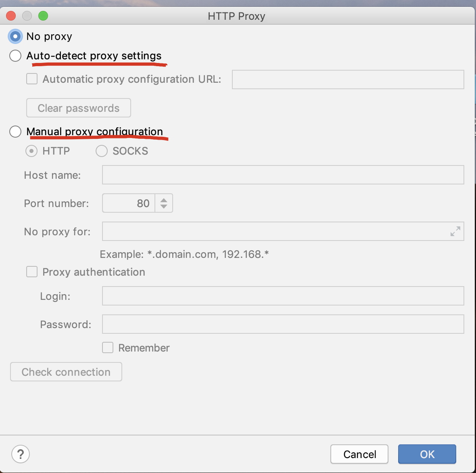The image size is (476, 473).
Task: Enable Automatic proxy configuration URL checkbox
Action: click(x=32, y=79)
